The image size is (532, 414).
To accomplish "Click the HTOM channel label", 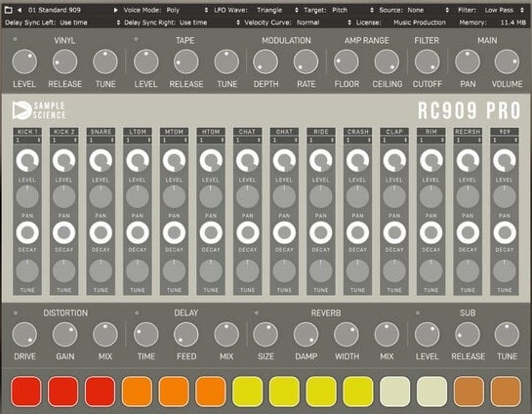I will coord(211,132).
